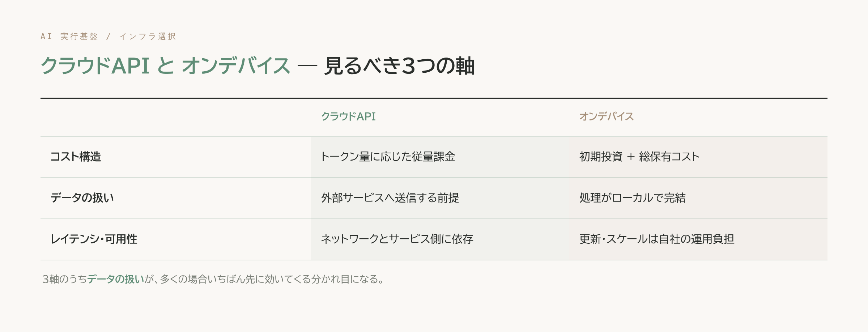868x332 pixels.
Task: Click the dash between title parts
Action: pyautogui.click(x=307, y=66)
